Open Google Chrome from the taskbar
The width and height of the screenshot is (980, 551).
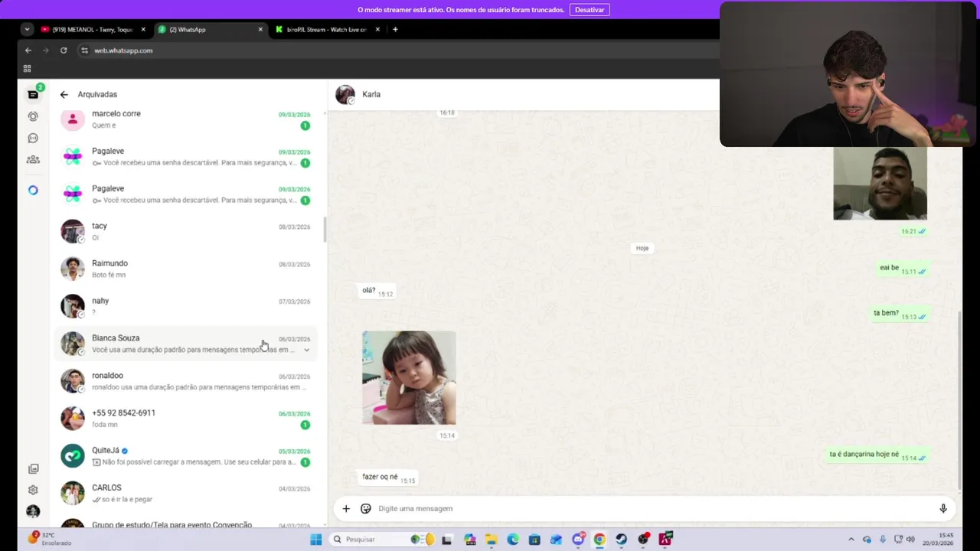[599, 540]
